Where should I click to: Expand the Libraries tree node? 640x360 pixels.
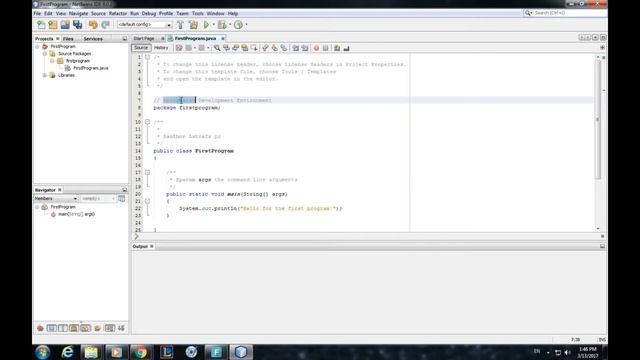tap(44, 76)
